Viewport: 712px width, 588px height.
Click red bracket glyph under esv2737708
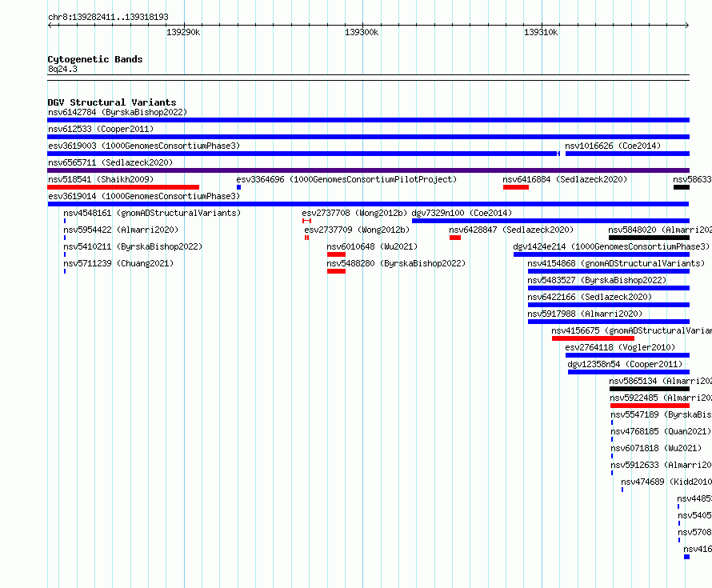(x=306, y=221)
